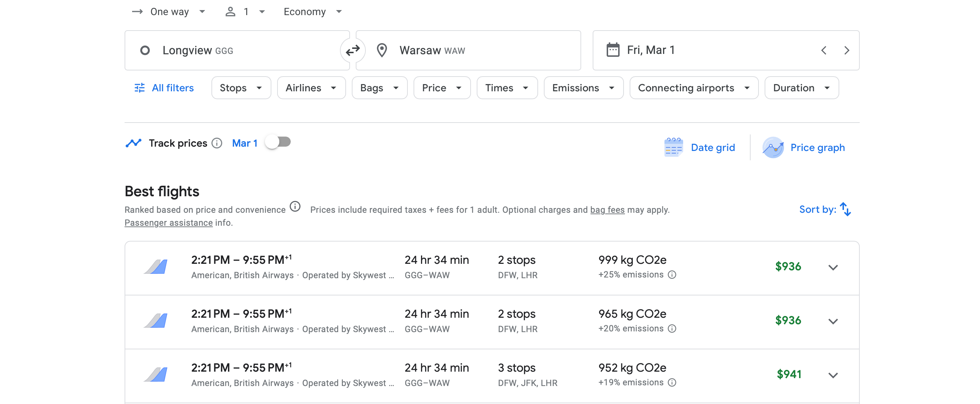This screenshot has width=980, height=404.
Task: Click the Track prices info icon
Action: (217, 143)
